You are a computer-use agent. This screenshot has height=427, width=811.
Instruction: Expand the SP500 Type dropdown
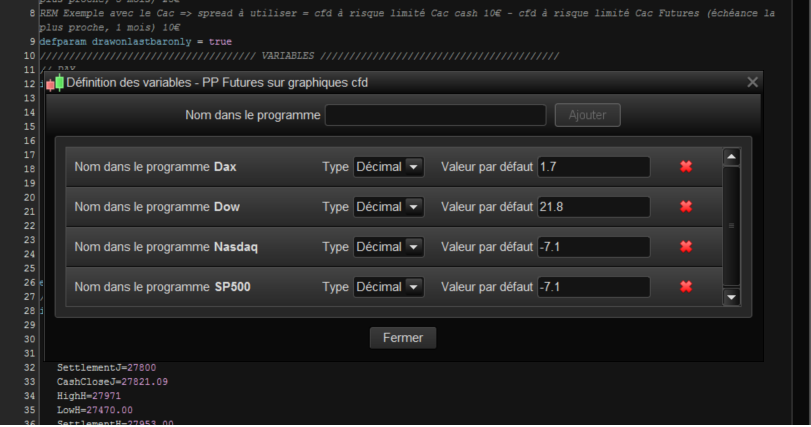pyautogui.click(x=389, y=287)
